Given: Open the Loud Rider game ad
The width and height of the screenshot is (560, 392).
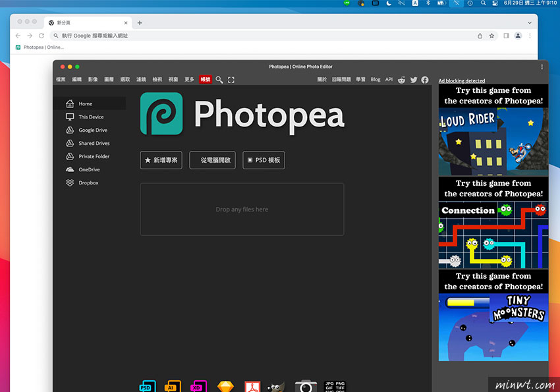Looking at the screenshot, I should 493,130.
